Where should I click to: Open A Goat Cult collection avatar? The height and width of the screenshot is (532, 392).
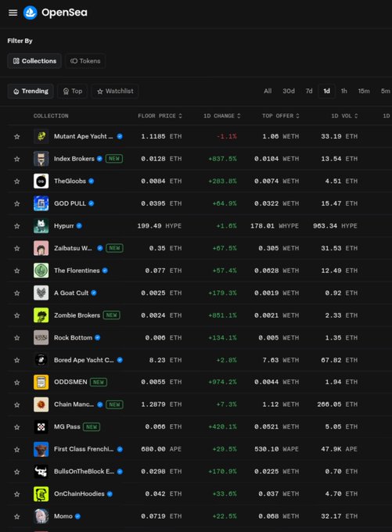click(x=41, y=293)
